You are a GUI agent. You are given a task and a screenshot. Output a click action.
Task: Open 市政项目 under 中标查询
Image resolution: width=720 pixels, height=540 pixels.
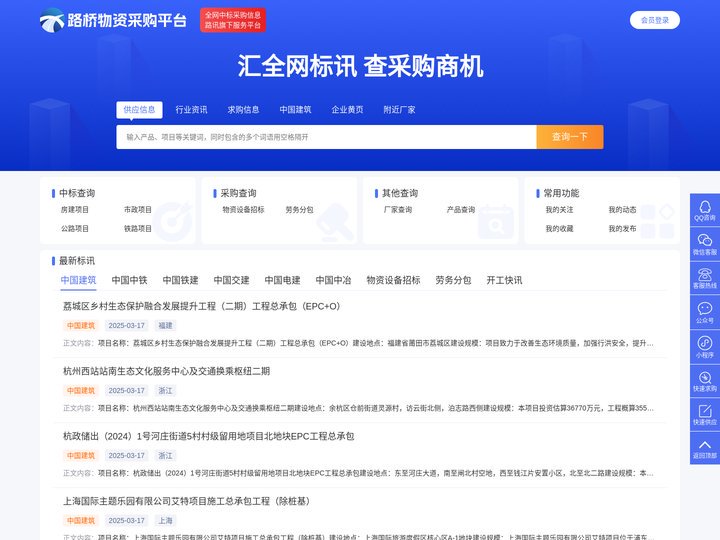tap(138, 210)
